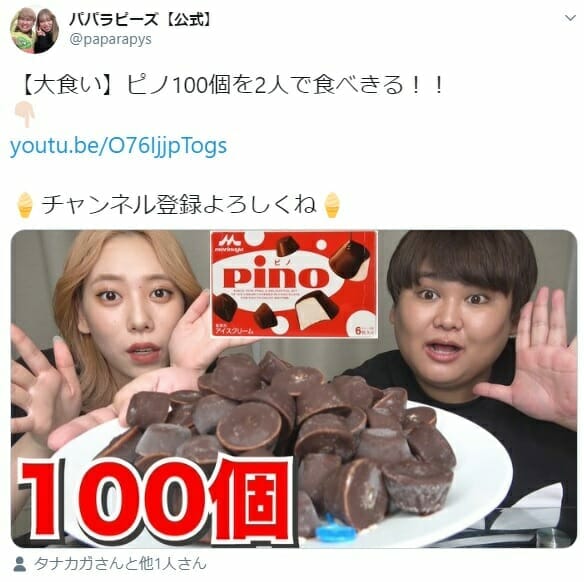
Task: Click the red Pino box in the image
Action: (294, 284)
